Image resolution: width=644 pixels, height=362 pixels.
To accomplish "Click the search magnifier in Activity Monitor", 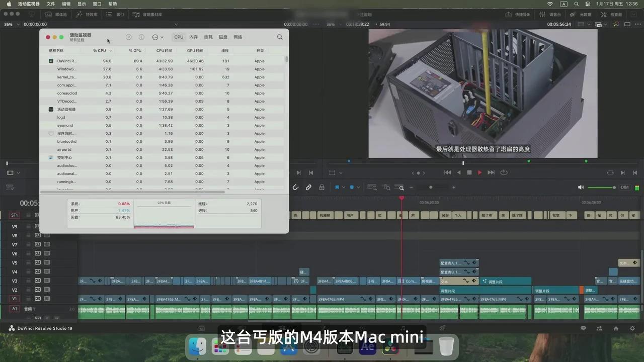I will pyautogui.click(x=280, y=37).
